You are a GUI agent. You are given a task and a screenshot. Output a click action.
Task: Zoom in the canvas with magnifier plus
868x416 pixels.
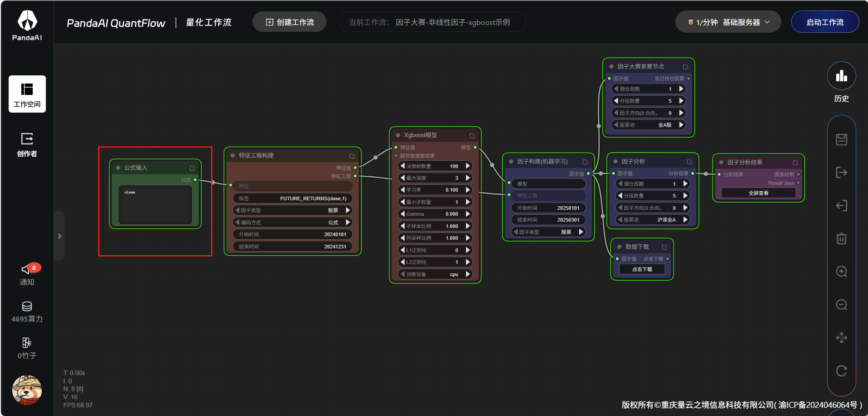coord(842,272)
